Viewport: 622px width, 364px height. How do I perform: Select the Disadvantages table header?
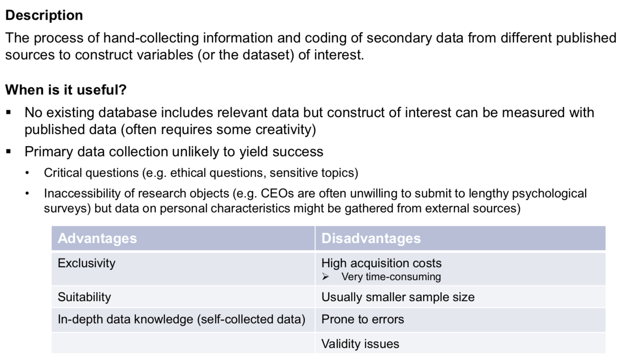371,238
